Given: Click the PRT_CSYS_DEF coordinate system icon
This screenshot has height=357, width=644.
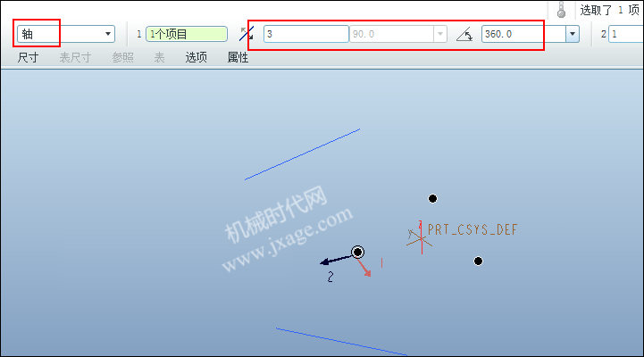Looking at the screenshot, I should coord(419,237).
